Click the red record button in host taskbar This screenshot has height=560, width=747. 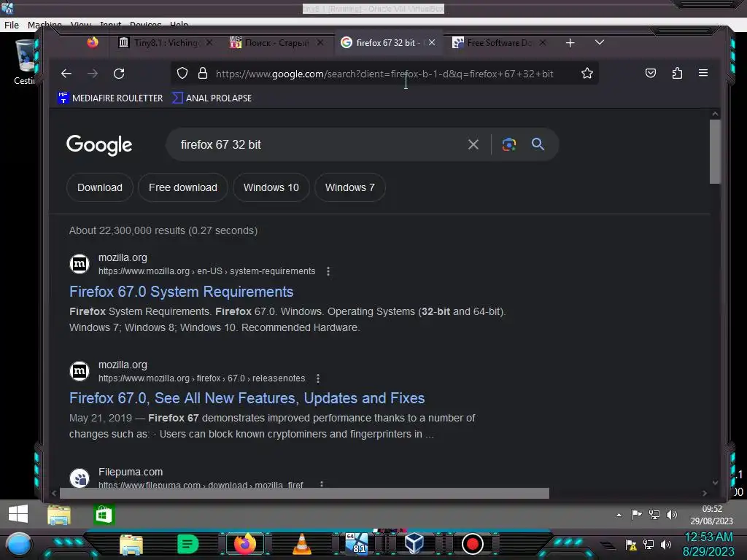point(472,544)
